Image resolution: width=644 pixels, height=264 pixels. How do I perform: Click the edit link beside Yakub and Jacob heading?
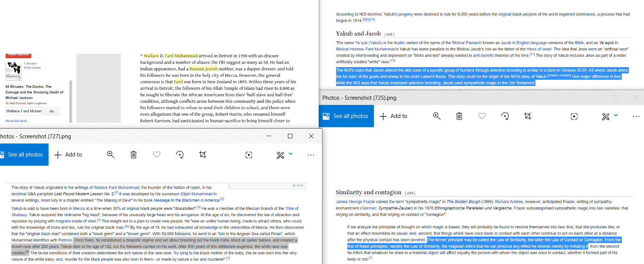(389, 34)
